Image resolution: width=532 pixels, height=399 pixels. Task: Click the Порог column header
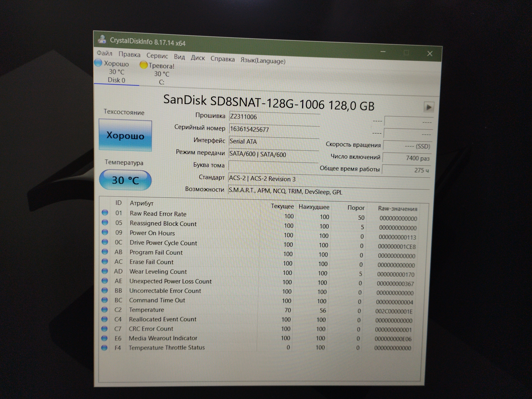point(356,208)
